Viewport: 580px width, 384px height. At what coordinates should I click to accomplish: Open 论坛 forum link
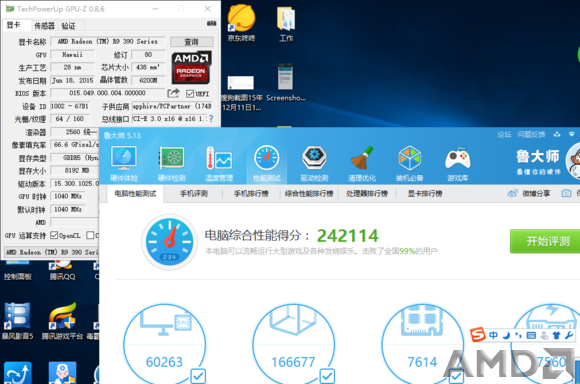504,135
